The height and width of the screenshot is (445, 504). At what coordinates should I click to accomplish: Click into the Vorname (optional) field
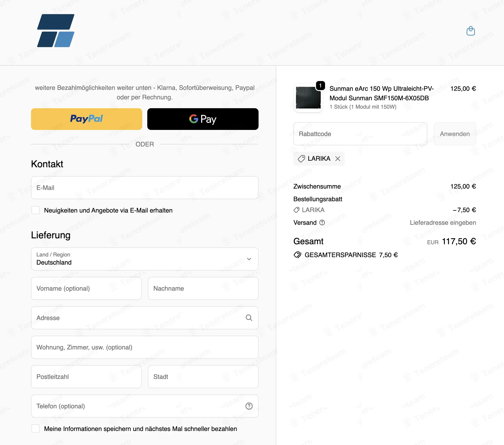86,288
